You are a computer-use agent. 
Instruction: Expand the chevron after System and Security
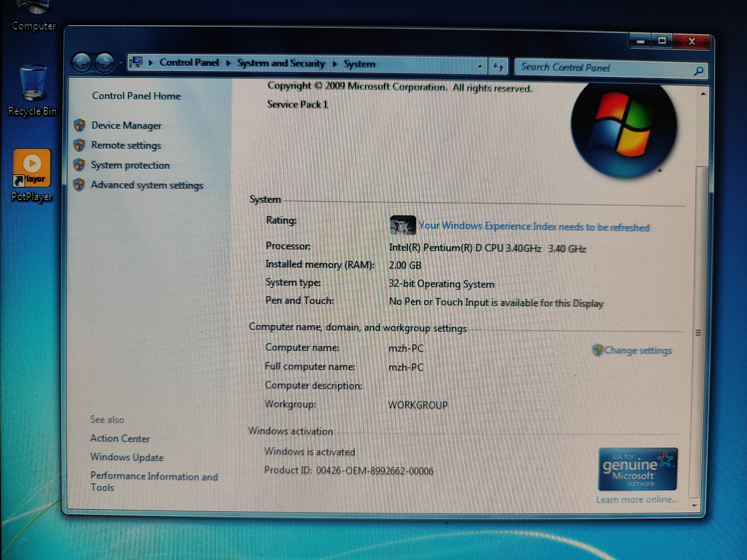[335, 64]
